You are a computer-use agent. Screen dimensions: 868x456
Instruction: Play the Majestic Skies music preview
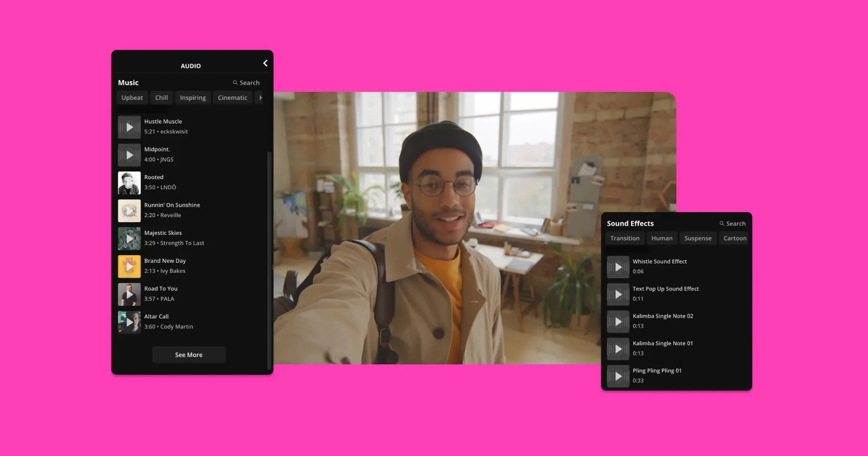[x=129, y=239]
